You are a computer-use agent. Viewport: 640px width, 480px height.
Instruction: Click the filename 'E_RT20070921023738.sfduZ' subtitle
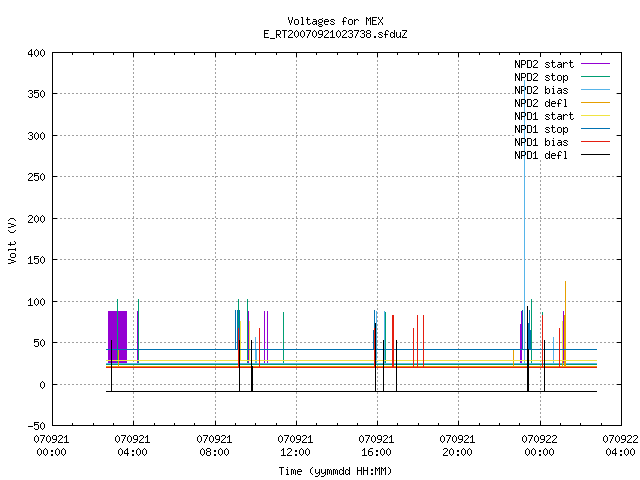[x=335, y=34]
